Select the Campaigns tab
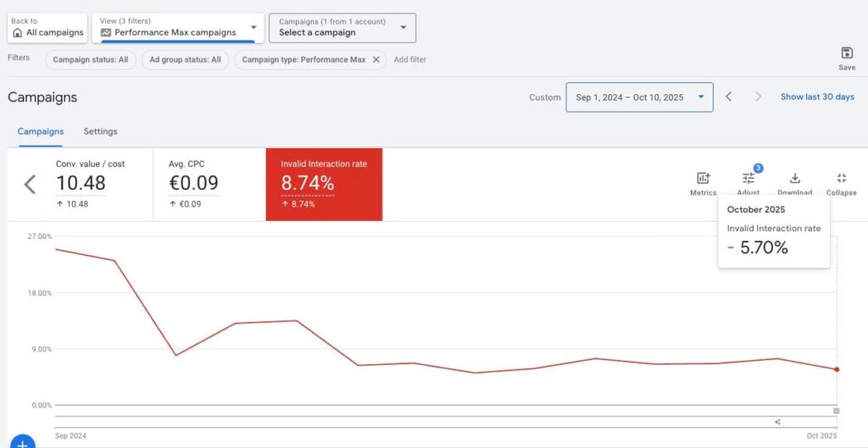 click(41, 132)
